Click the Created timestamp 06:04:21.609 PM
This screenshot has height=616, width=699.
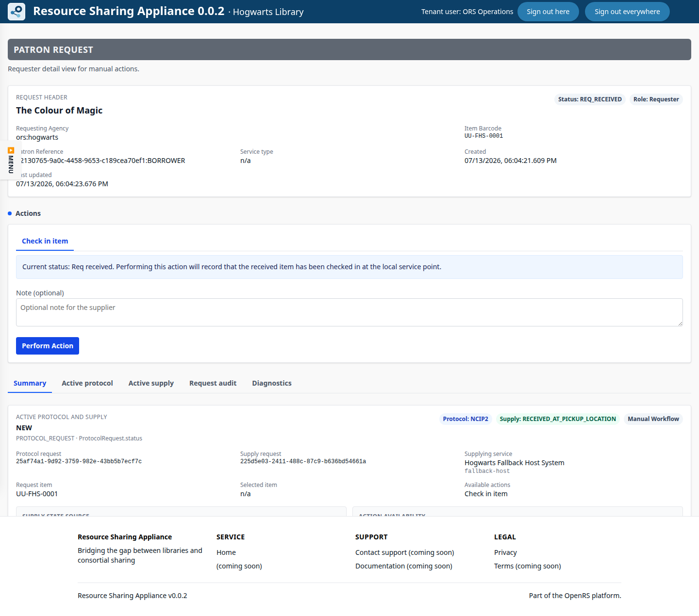click(511, 161)
